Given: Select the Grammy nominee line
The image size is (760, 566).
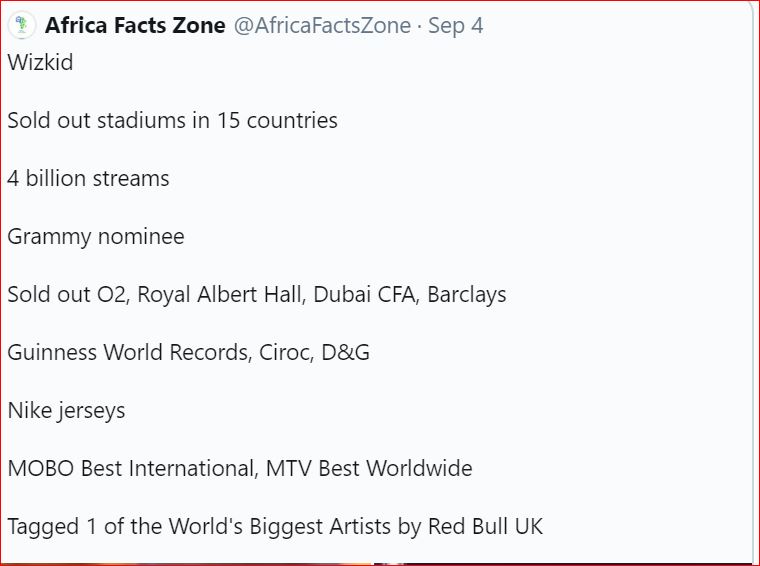Looking at the screenshot, I should pyautogui.click(x=96, y=237).
